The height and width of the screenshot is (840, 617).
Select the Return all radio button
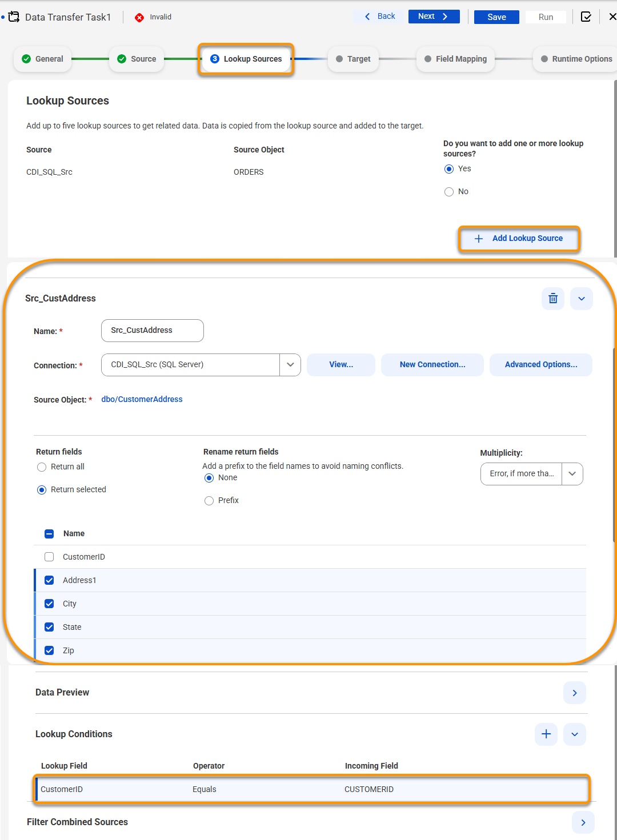click(42, 467)
